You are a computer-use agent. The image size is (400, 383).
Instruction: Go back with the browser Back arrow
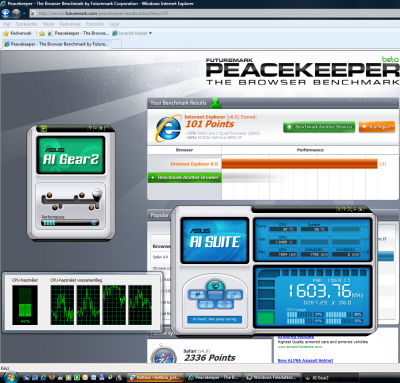[6, 13]
